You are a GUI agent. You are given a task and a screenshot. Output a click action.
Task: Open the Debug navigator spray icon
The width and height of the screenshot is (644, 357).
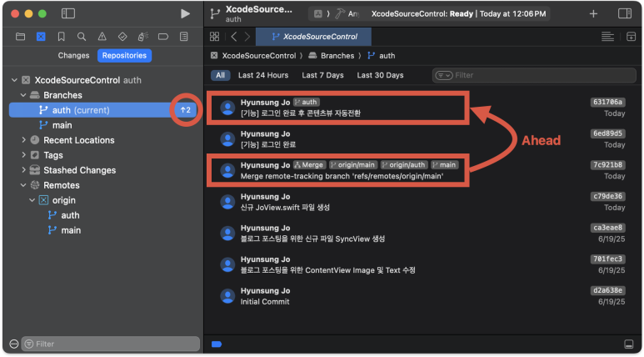(143, 37)
